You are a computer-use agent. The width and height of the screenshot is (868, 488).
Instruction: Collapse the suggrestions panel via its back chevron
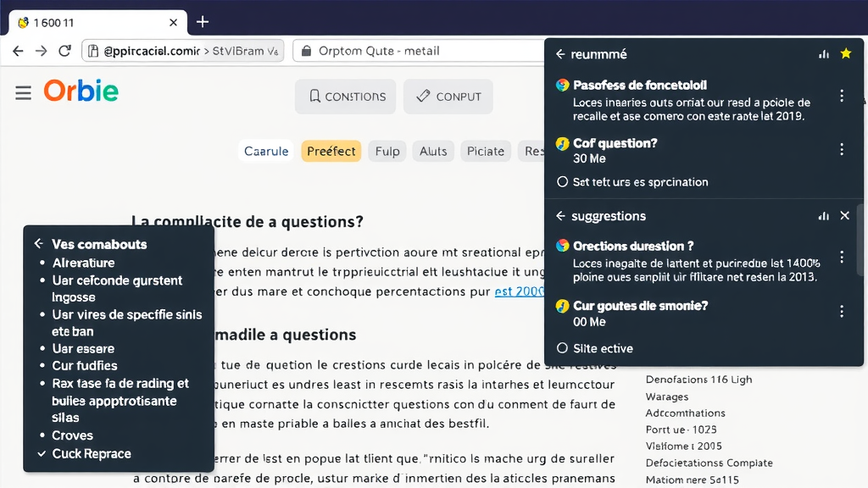click(x=559, y=216)
